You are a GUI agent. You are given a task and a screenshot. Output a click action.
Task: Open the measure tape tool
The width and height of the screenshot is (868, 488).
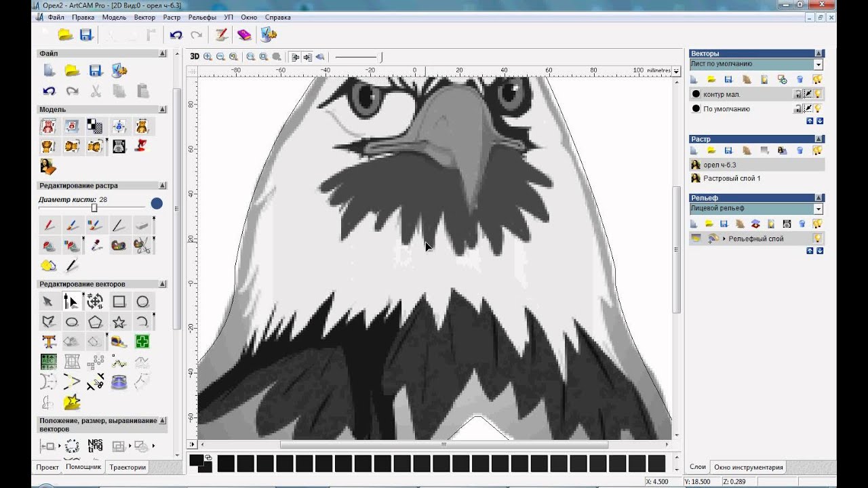pyautogui.click(x=119, y=342)
